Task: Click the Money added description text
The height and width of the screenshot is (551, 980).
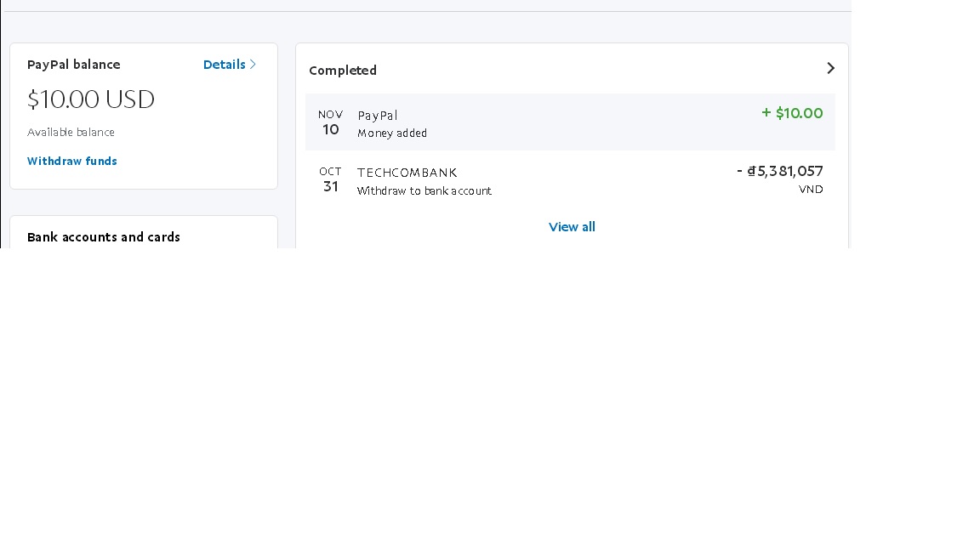Action: 392,133
